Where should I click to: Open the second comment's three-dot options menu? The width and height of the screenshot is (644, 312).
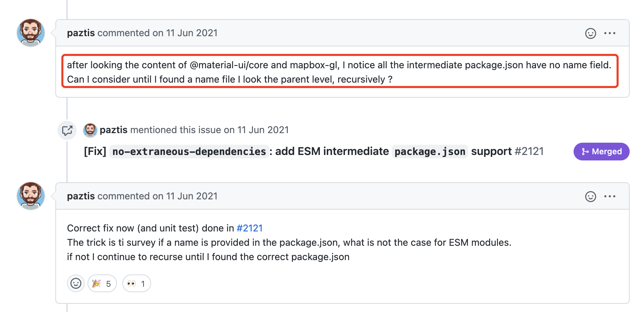pyautogui.click(x=609, y=196)
